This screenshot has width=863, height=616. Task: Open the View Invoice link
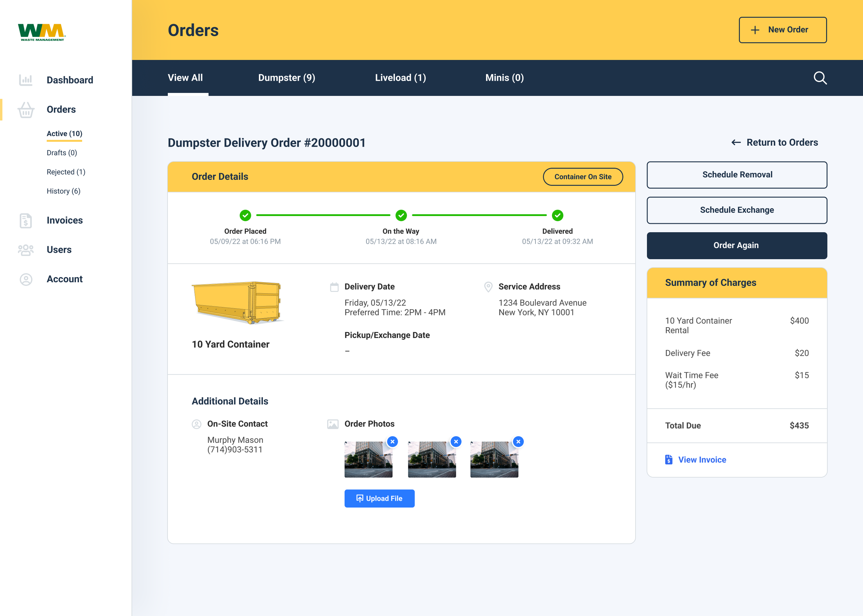click(x=702, y=460)
